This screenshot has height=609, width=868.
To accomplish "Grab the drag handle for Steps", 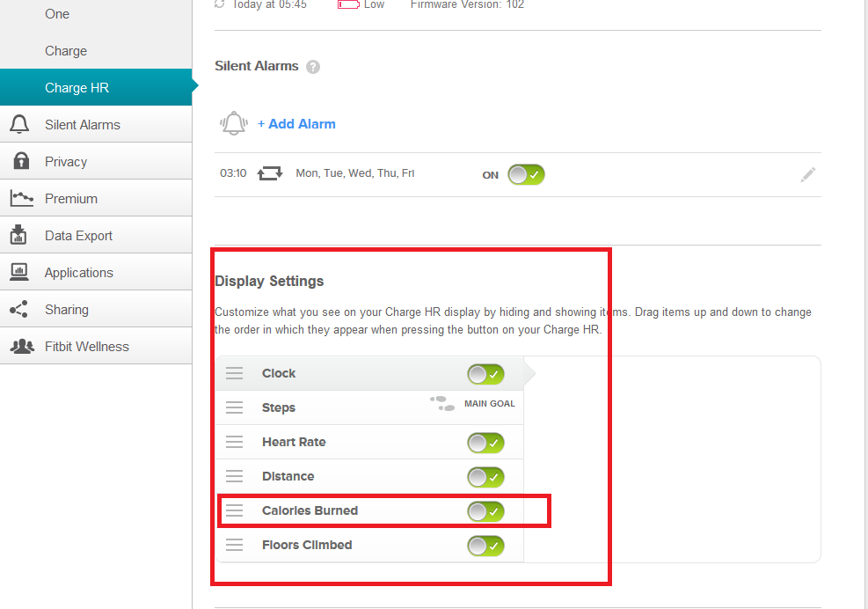I will 234,407.
